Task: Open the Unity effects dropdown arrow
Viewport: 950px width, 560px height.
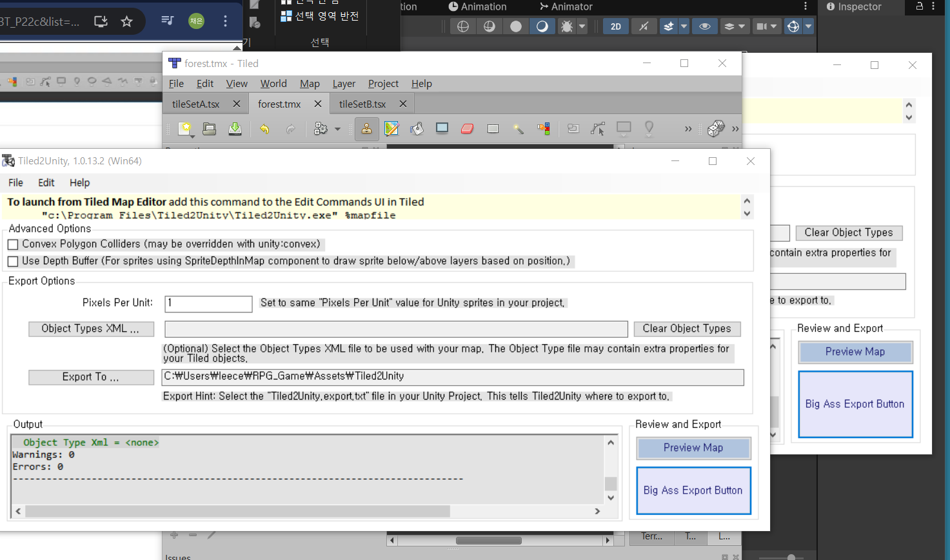Action: (684, 26)
